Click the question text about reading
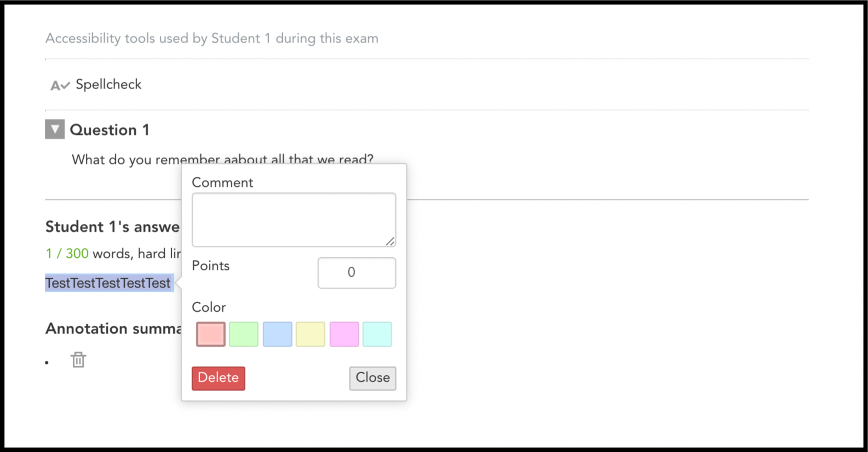 pos(222,159)
